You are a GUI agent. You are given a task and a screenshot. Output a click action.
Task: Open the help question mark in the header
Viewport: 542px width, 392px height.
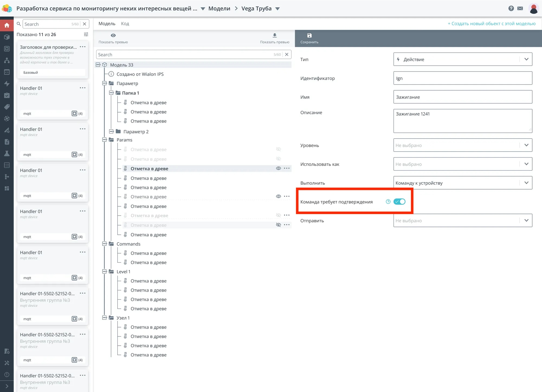[x=511, y=8]
